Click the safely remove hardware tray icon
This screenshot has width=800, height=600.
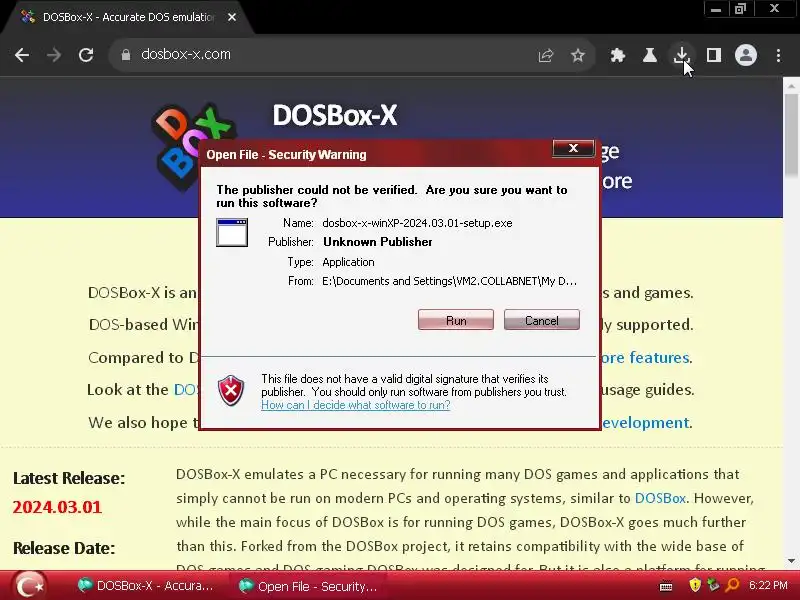(713, 585)
